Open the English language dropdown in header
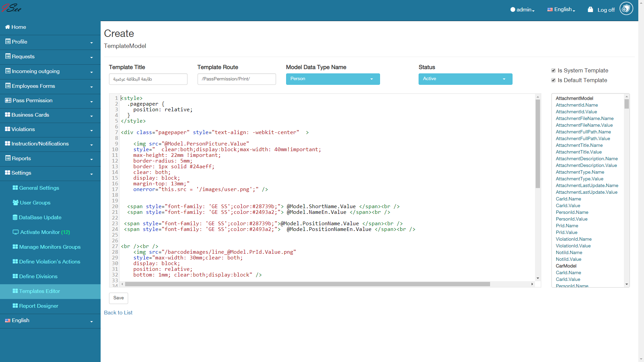 click(x=561, y=10)
